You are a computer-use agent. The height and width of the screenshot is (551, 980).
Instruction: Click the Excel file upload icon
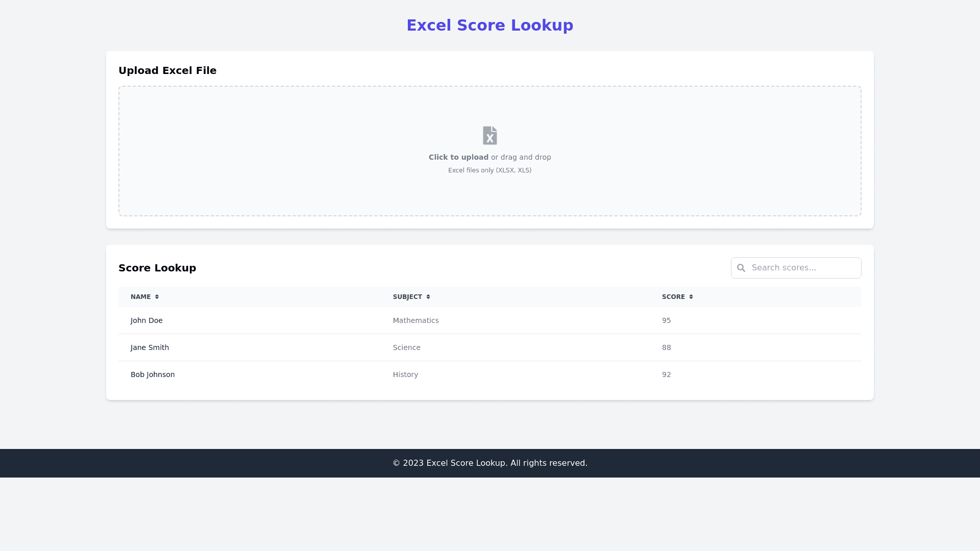tap(489, 135)
